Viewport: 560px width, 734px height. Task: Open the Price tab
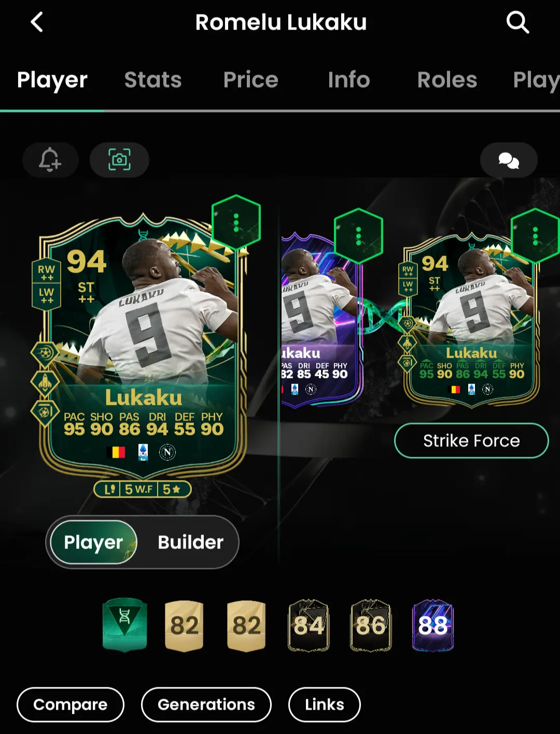[x=251, y=80]
